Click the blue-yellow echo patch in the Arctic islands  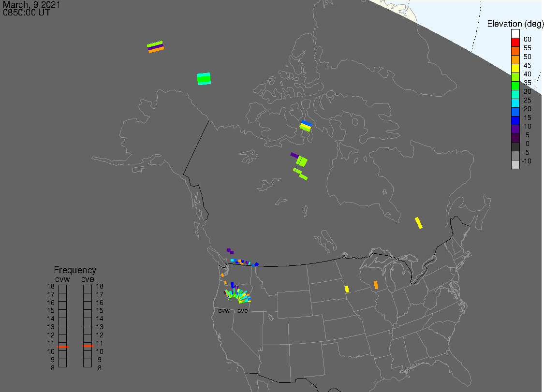click(x=306, y=126)
